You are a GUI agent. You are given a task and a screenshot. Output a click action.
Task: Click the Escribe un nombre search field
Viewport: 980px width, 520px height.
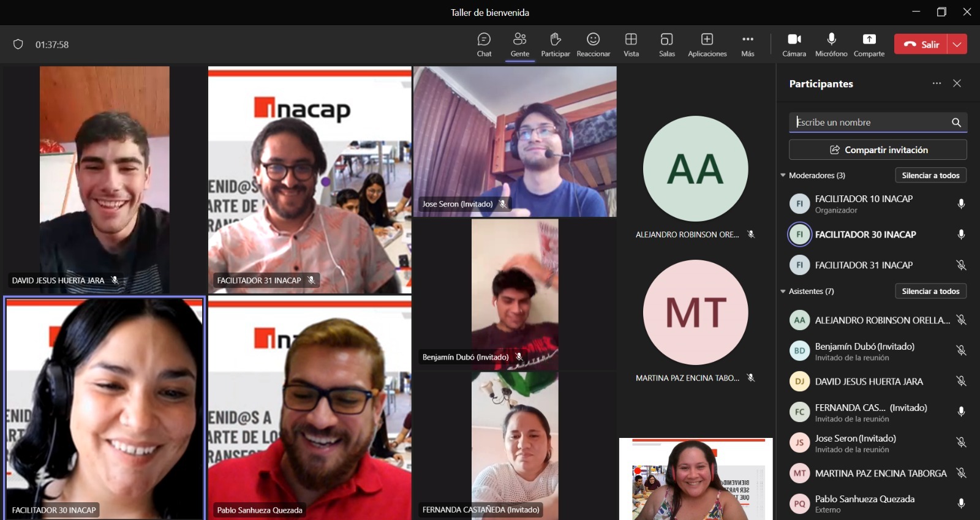pos(870,122)
